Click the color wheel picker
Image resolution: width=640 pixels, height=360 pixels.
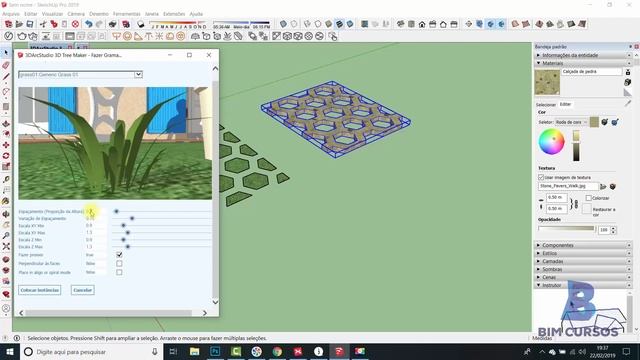[551, 142]
